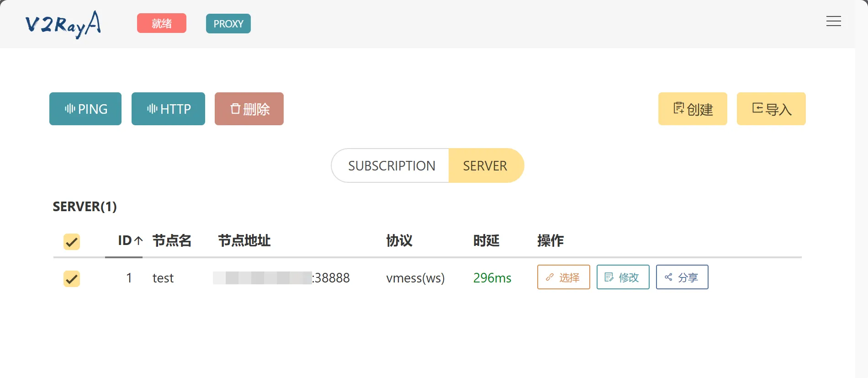Delete selected servers with trash button
Viewport: 868px width, 378px height.
249,109
